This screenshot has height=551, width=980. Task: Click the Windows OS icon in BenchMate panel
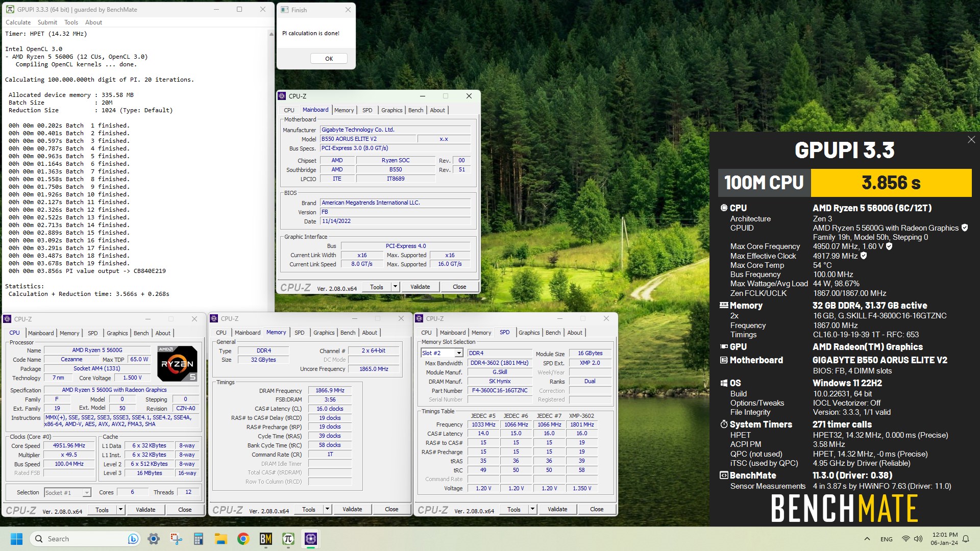click(724, 383)
